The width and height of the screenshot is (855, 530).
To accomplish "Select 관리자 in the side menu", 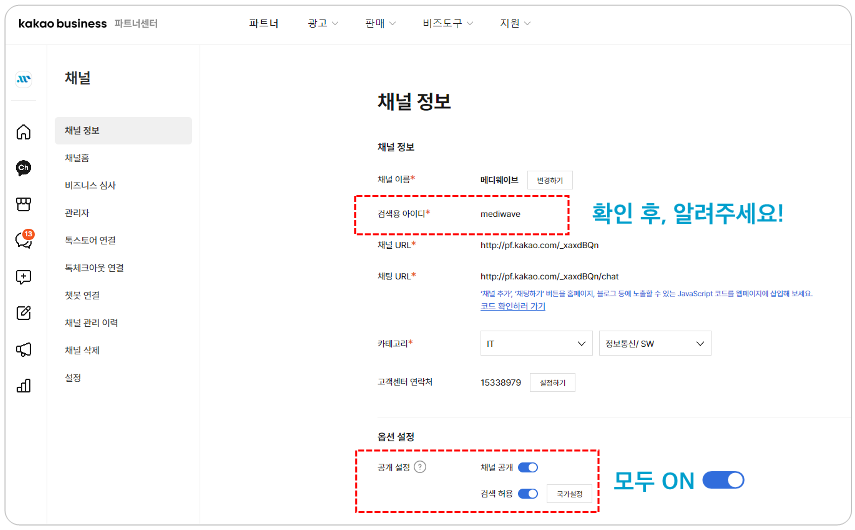I will 77,213.
